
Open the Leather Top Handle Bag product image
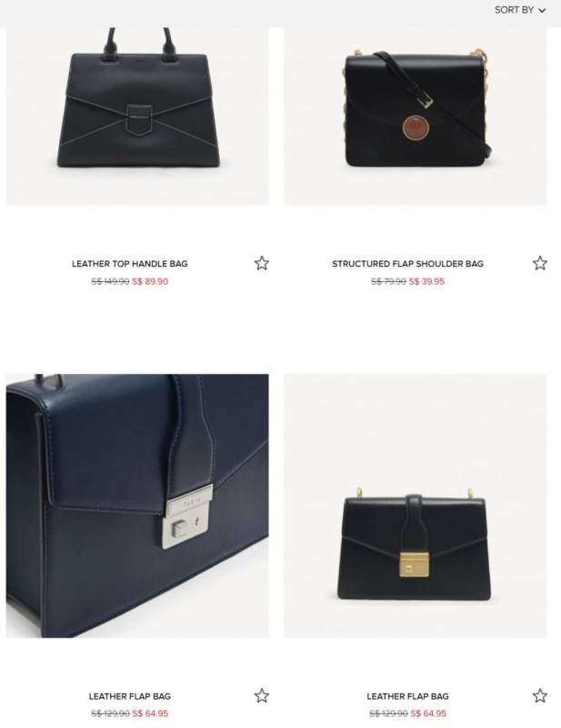[x=137, y=116]
